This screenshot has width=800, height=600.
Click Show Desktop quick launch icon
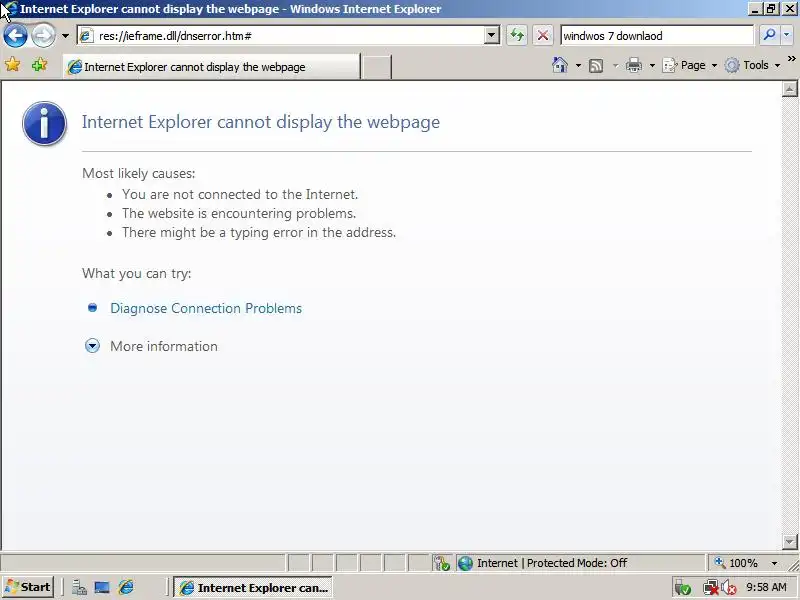[102, 588]
